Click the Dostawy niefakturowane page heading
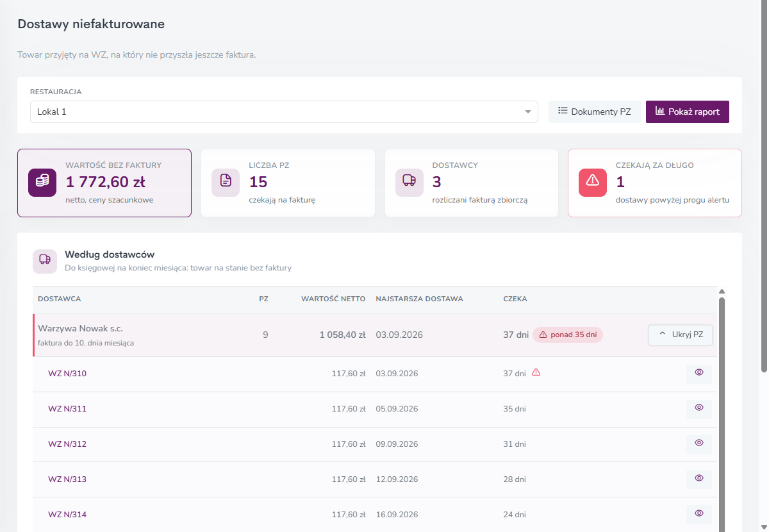The image size is (769, 532). [x=91, y=24]
